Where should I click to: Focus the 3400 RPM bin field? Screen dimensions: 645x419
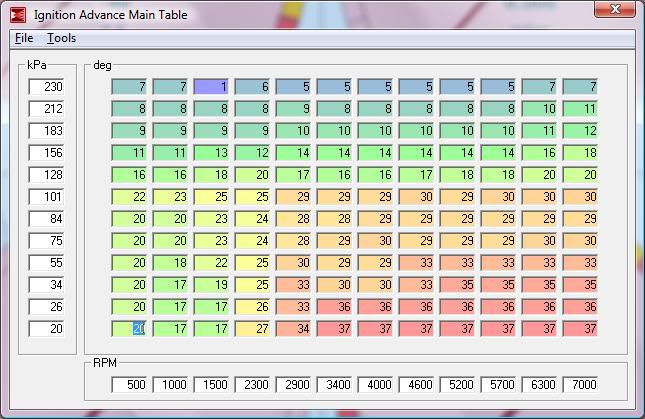(334, 385)
